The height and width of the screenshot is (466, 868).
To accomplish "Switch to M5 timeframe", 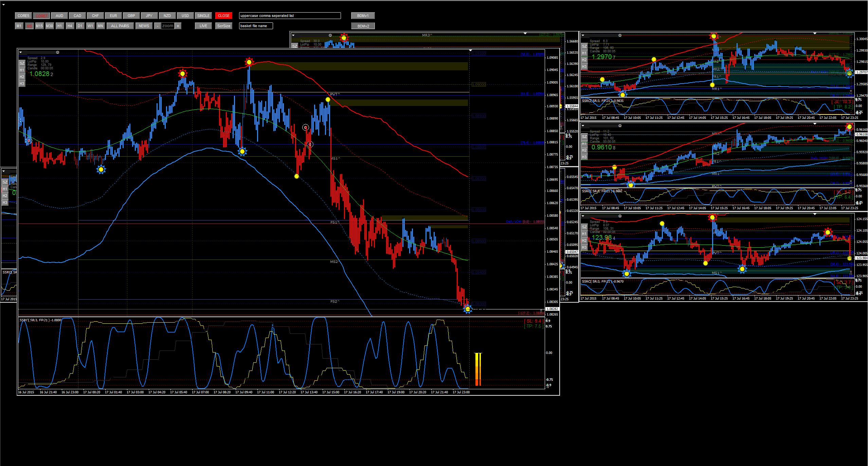I will point(29,26).
